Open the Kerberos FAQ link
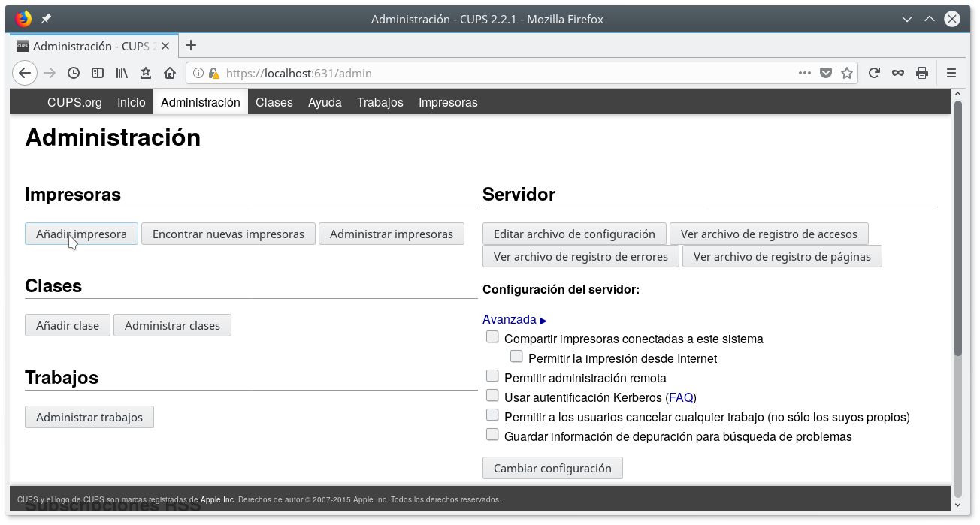 tap(681, 397)
